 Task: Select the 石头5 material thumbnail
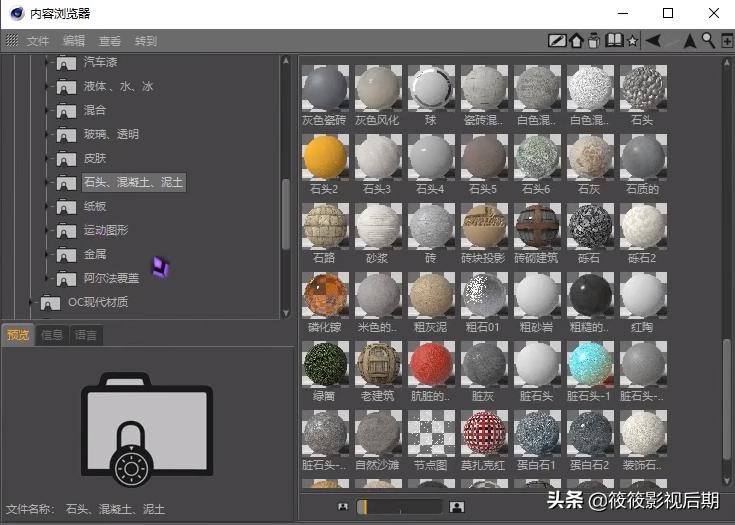point(484,157)
